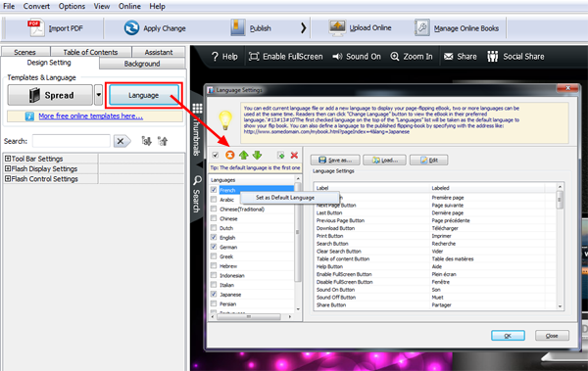This screenshot has height=371, width=588.
Task: Click the add new language icon
Action: [281, 155]
